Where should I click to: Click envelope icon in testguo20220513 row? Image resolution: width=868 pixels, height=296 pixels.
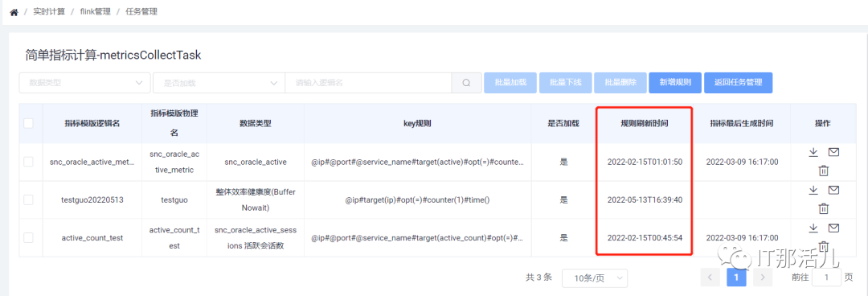point(833,190)
